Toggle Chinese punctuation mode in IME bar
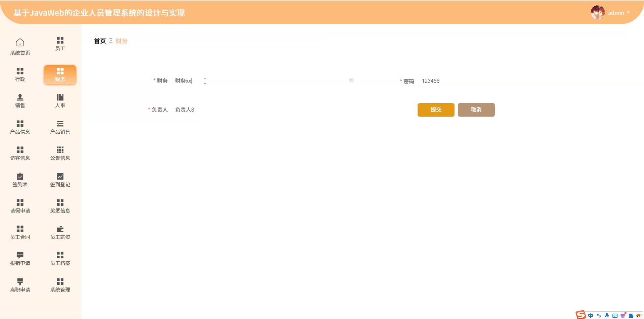644x319 pixels. [599, 316]
